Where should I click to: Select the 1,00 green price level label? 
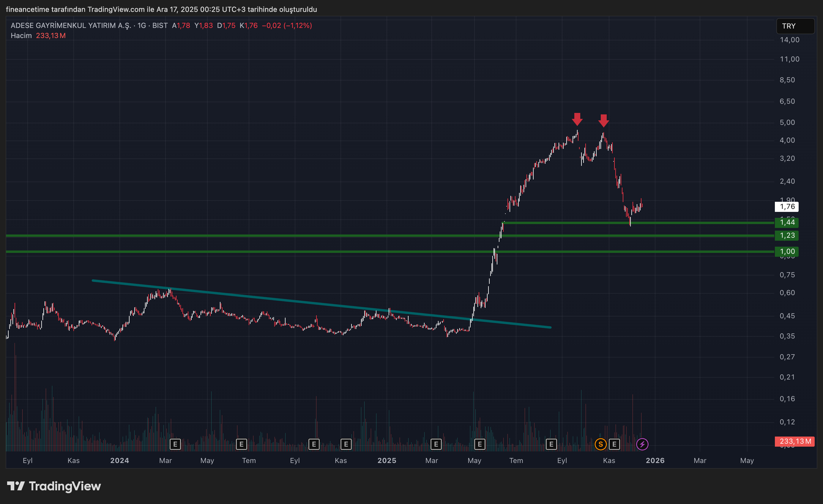pyautogui.click(x=786, y=251)
